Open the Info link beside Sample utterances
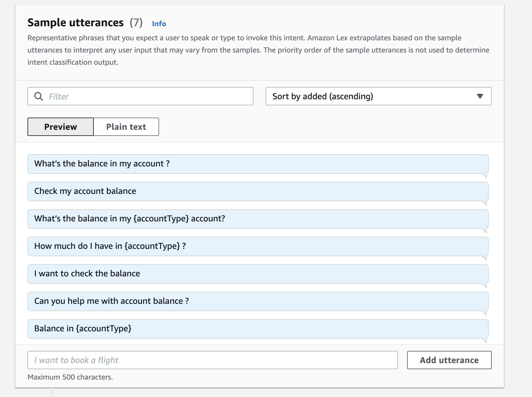 click(159, 24)
